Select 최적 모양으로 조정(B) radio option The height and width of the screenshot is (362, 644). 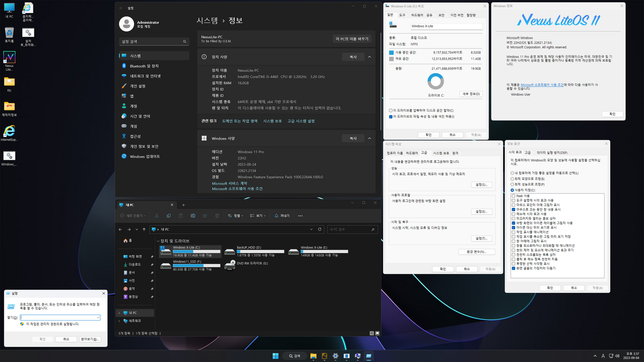click(x=512, y=179)
